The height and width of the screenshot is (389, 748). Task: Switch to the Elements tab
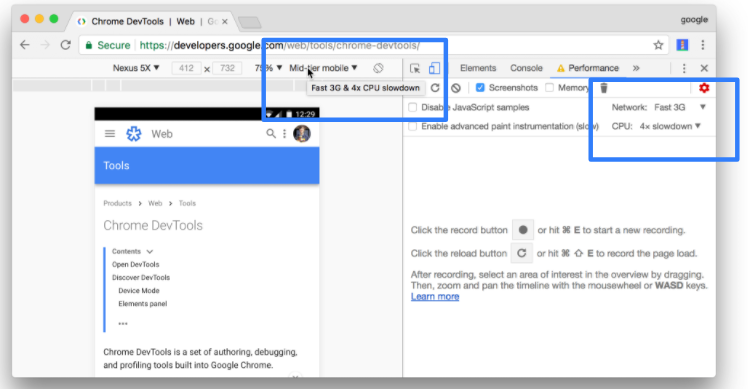click(x=478, y=68)
